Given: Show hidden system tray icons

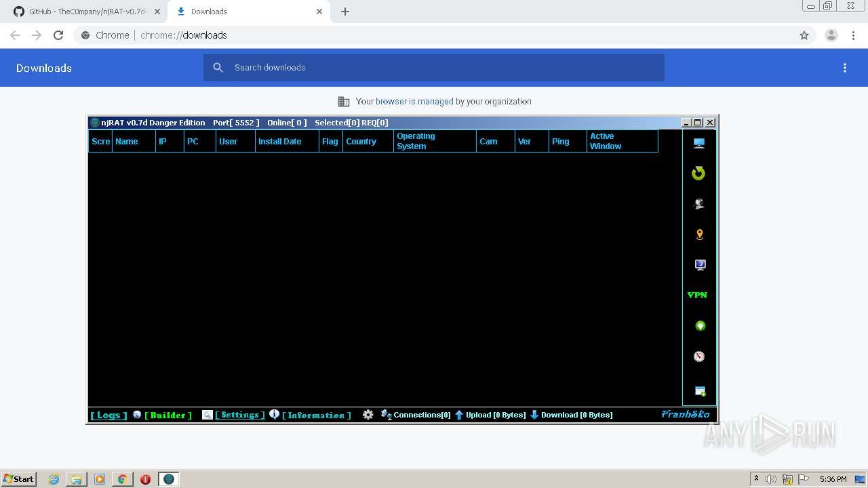Looking at the screenshot, I should (x=756, y=479).
